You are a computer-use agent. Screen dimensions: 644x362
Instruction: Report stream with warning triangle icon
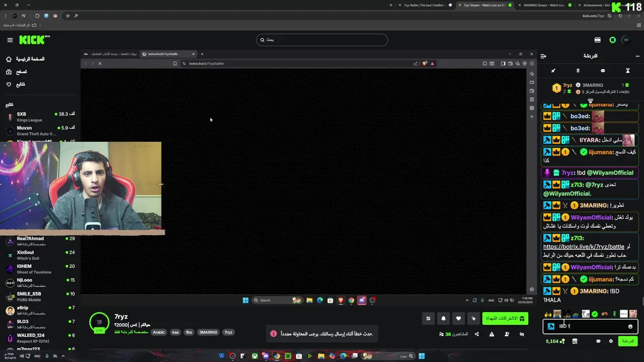coord(492,334)
